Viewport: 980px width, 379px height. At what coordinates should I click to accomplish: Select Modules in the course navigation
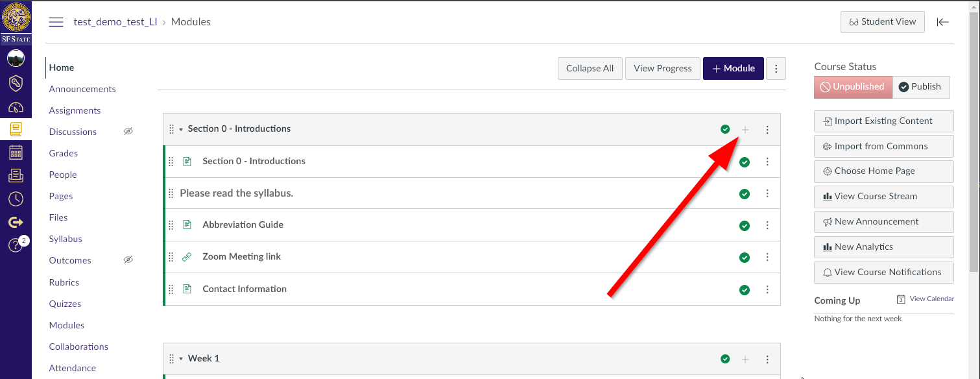tap(66, 324)
